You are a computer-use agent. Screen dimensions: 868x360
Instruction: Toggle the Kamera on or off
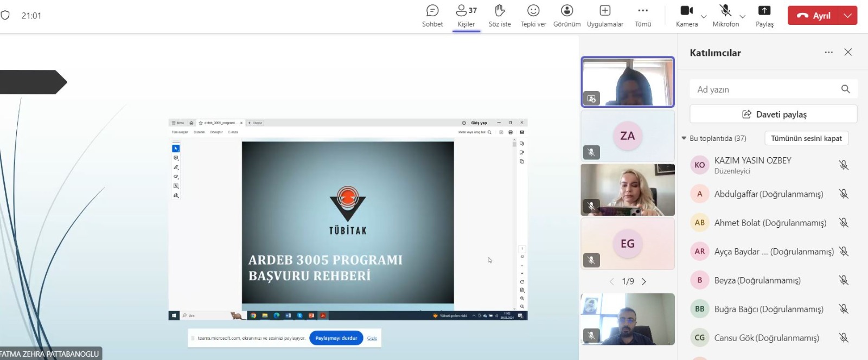point(687,16)
